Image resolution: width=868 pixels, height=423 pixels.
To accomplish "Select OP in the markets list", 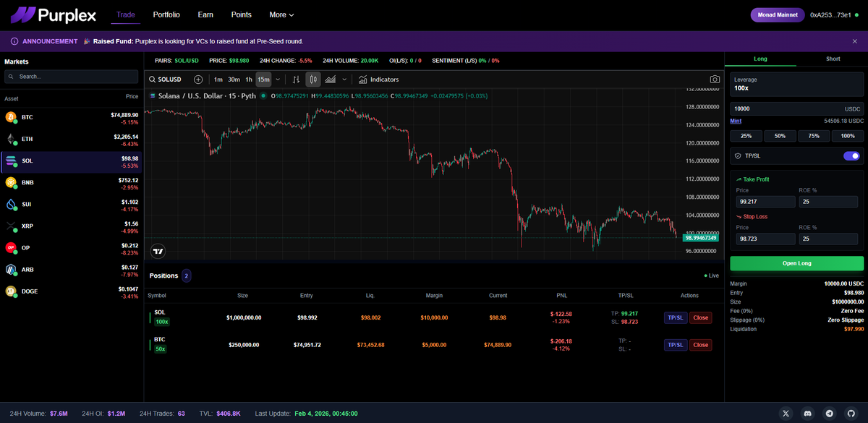I will [72, 247].
